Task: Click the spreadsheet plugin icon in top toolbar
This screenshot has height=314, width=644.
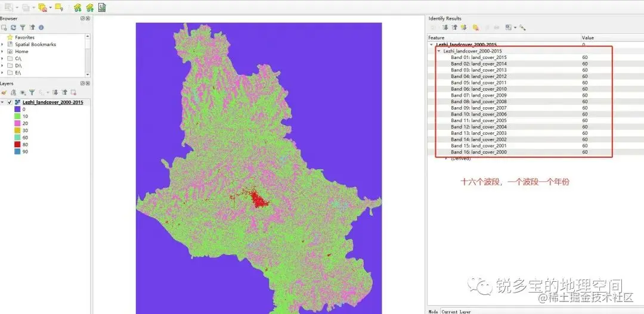Action: tap(102, 7)
